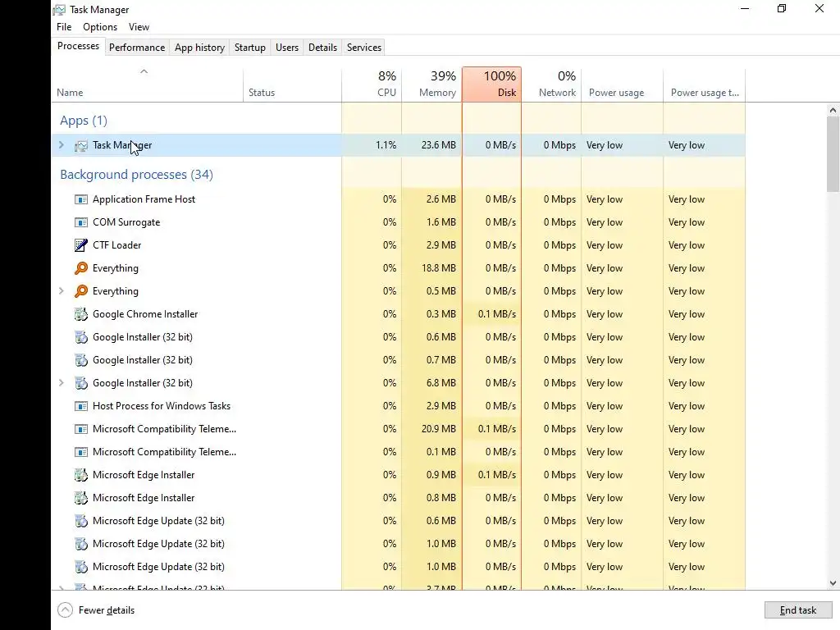The height and width of the screenshot is (630, 840).
Task: Click the 18.8 MB memory value
Action: [x=438, y=268]
